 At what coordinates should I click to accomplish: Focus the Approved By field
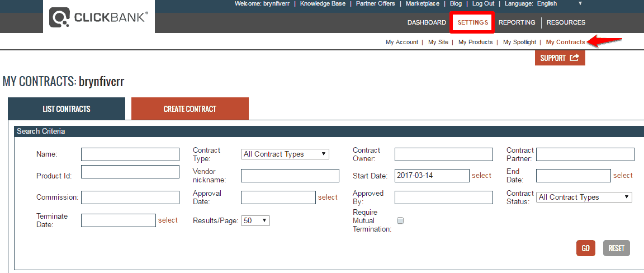click(443, 197)
